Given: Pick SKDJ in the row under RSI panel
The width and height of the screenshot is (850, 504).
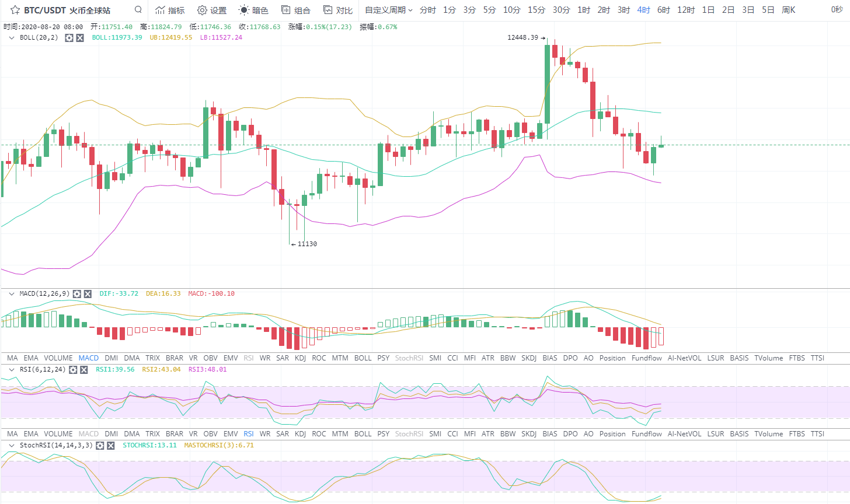Looking at the screenshot, I should [x=529, y=434].
